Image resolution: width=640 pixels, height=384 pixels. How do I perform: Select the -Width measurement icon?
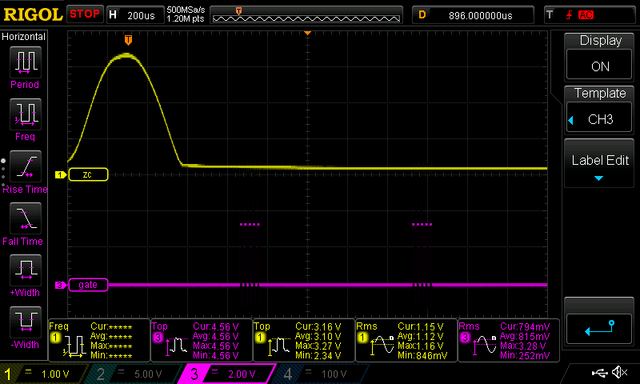25,322
